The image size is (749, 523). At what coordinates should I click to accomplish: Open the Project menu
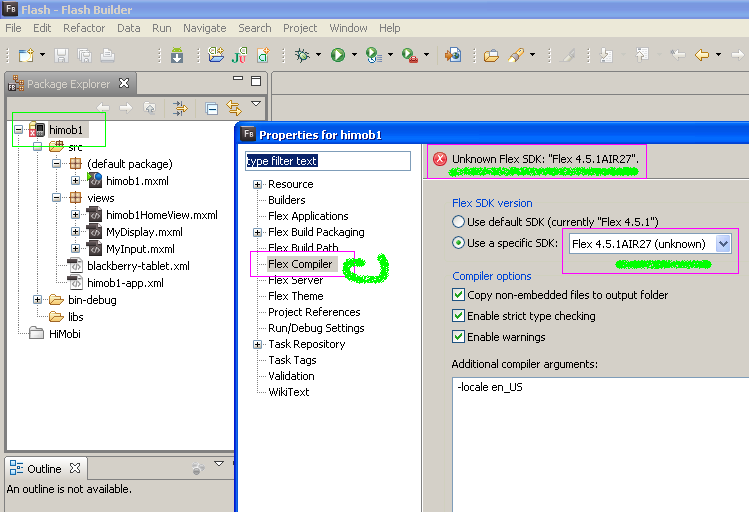click(x=300, y=28)
